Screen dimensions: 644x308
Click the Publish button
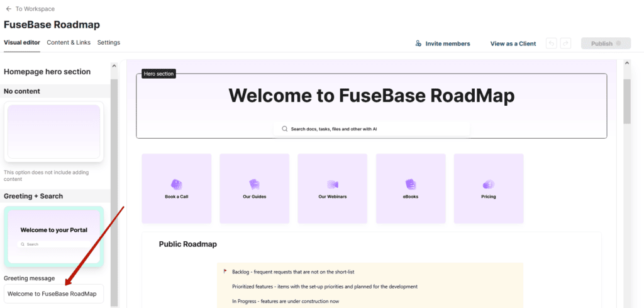[606, 43]
